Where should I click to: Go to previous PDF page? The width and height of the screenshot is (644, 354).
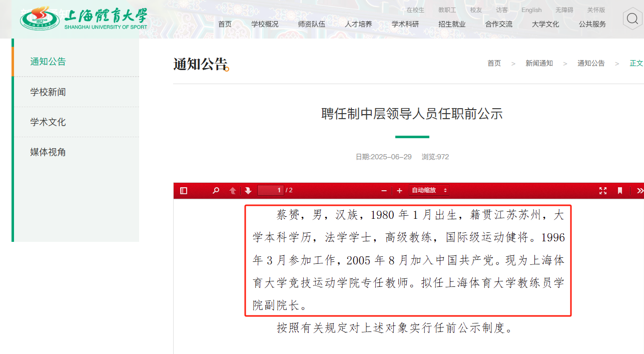(233, 191)
